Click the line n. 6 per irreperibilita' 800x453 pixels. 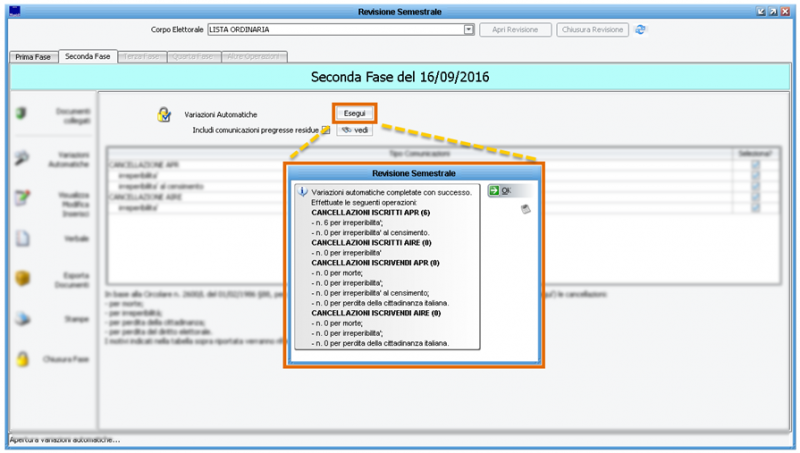point(347,222)
